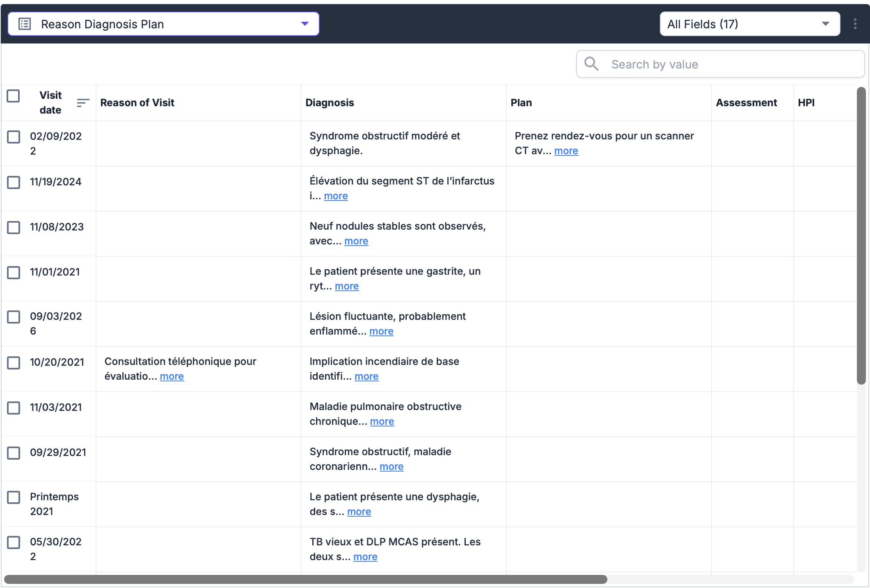Click the magnifier icon in the search bar

click(592, 64)
